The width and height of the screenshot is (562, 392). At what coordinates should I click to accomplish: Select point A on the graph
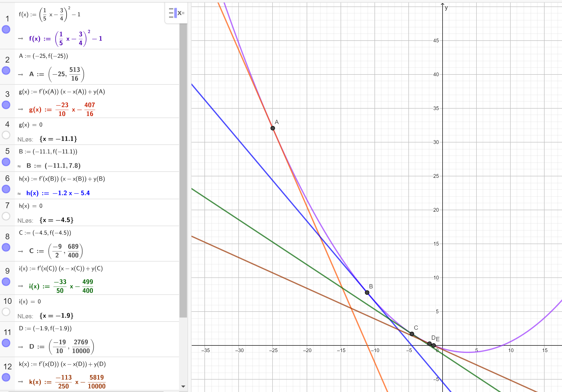click(x=273, y=128)
